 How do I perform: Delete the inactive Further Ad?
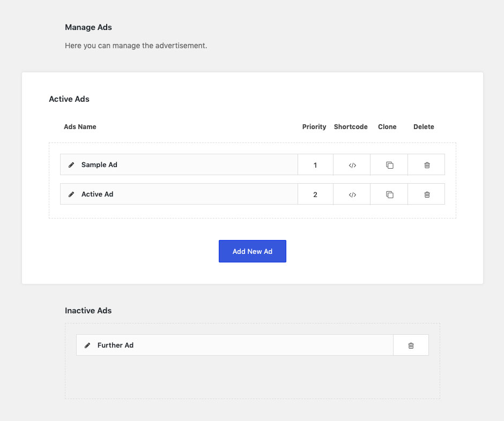tap(411, 345)
